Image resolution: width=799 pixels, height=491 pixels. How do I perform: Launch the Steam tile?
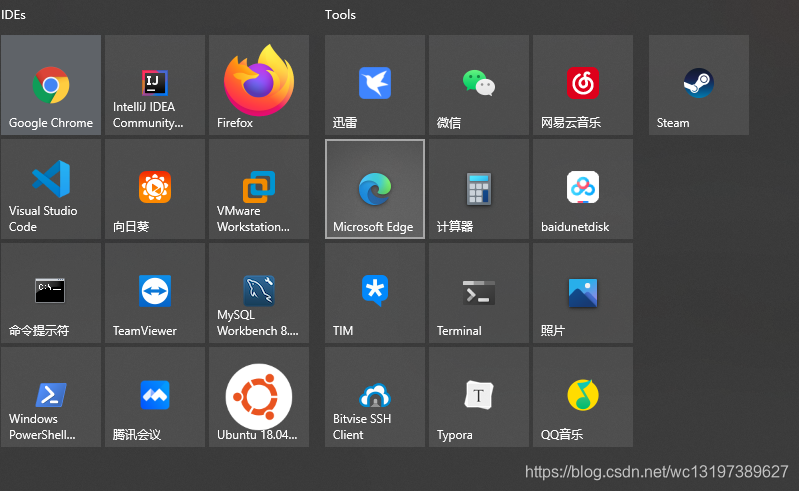[x=699, y=85]
